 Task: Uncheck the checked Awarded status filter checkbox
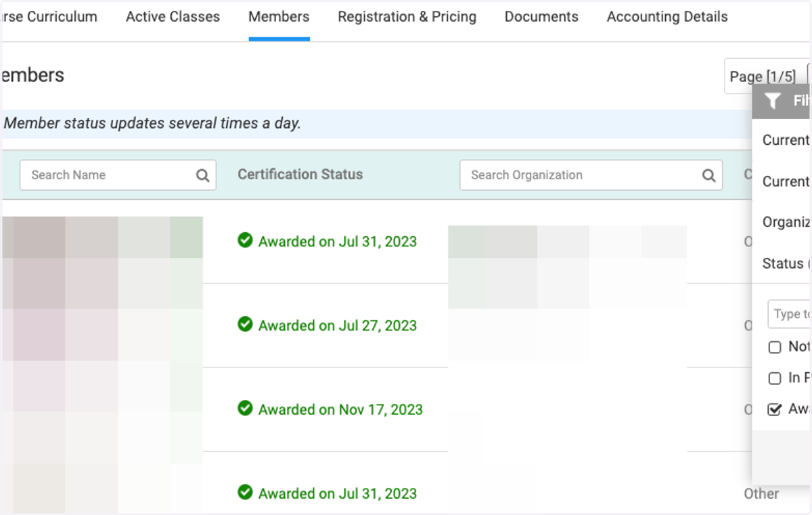click(775, 409)
